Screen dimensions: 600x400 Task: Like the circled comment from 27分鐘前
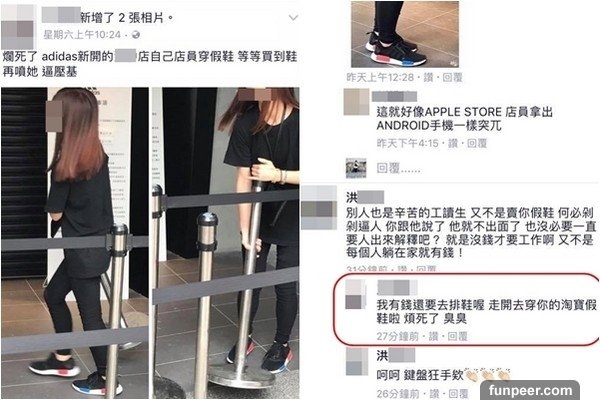coord(433,336)
